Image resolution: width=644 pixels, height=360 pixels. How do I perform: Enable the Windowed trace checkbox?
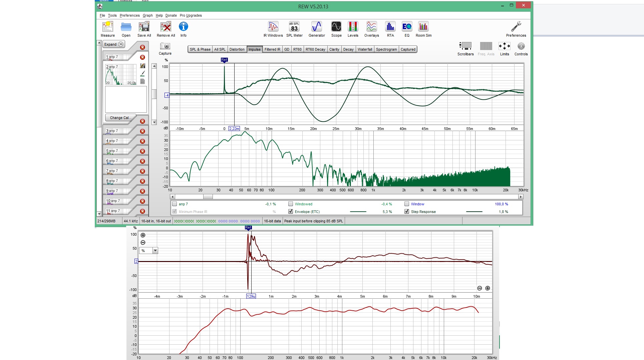291,204
